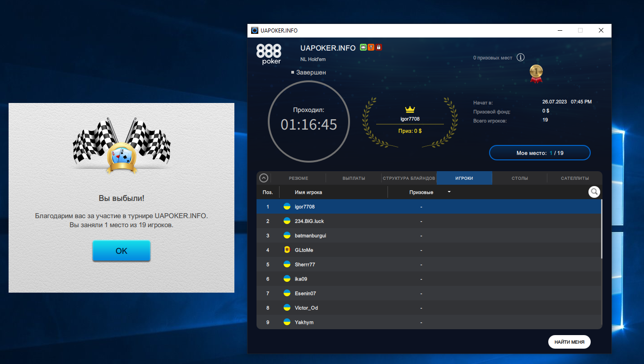Click the winner crown icon

click(410, 109)
